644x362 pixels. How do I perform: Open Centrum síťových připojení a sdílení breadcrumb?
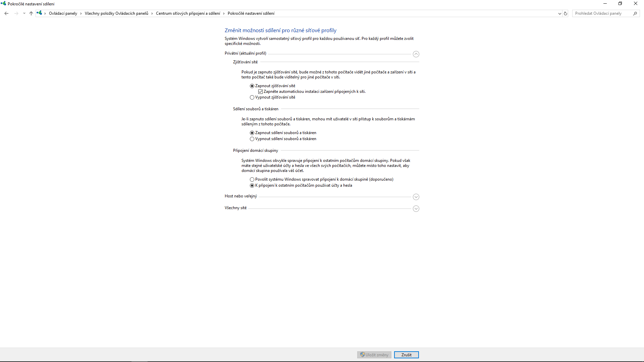click(188, 13)
